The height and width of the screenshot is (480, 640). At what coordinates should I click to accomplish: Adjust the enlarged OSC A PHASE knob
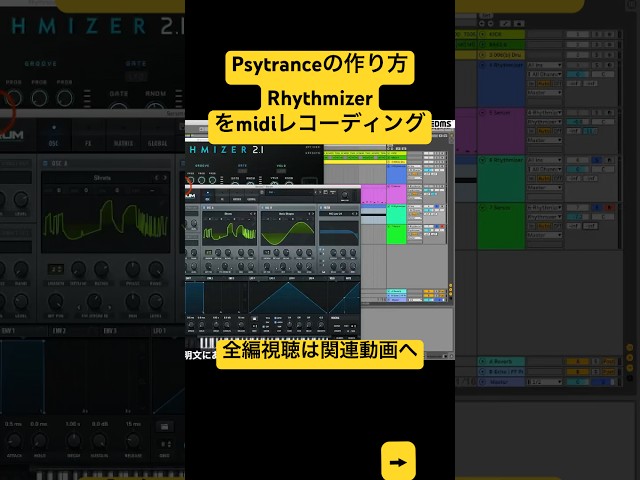132,269
